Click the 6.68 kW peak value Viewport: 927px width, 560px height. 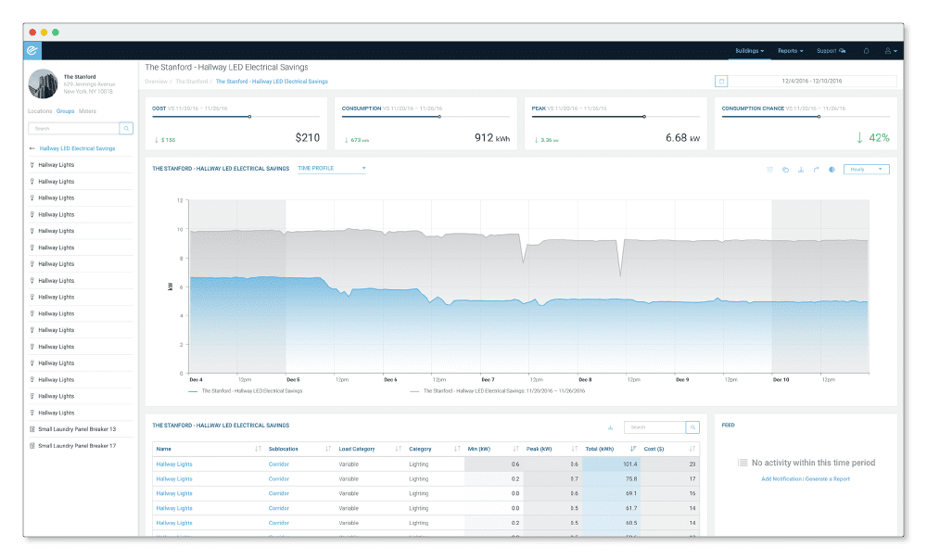[x=683, y=138]
